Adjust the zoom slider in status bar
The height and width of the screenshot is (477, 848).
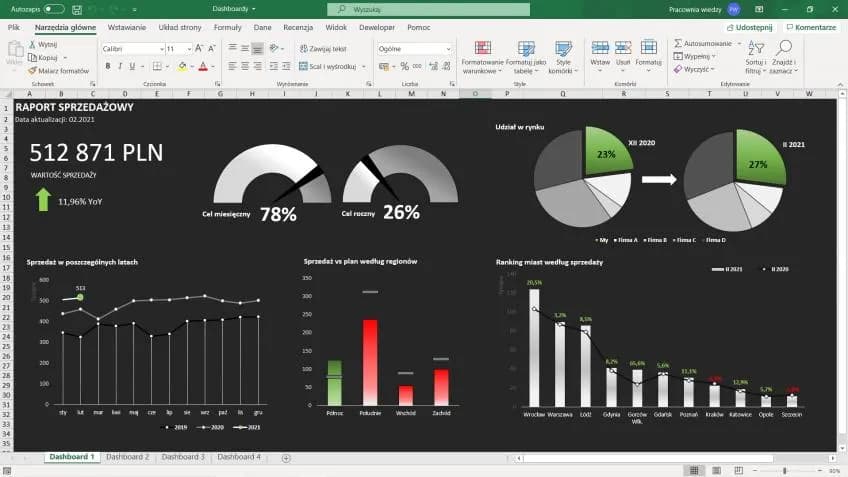click(785, 470)
